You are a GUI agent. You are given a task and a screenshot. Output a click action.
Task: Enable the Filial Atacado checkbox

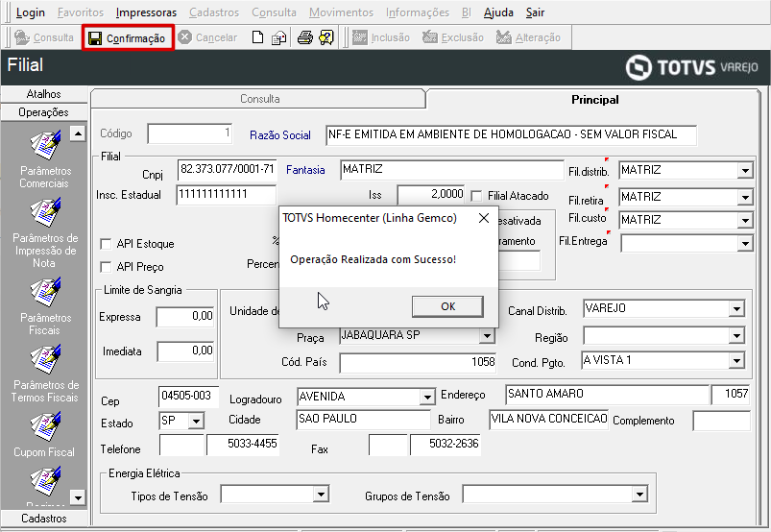[x=476, y=196]
